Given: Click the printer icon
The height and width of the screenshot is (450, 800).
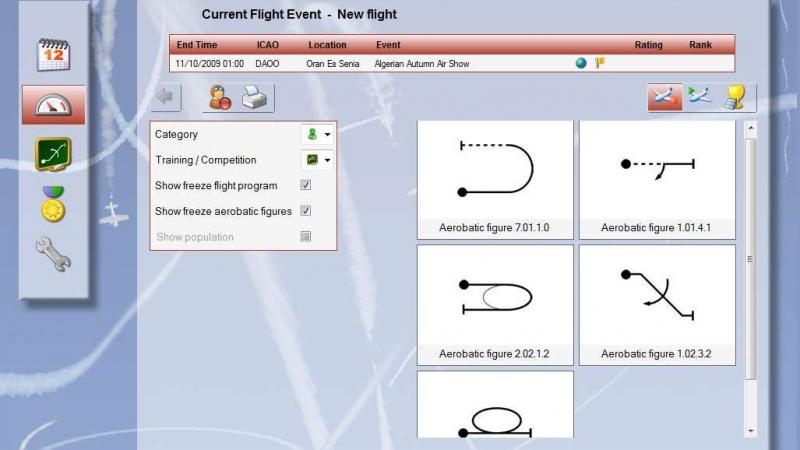Looking at the screenshot, I should (256, 98).
